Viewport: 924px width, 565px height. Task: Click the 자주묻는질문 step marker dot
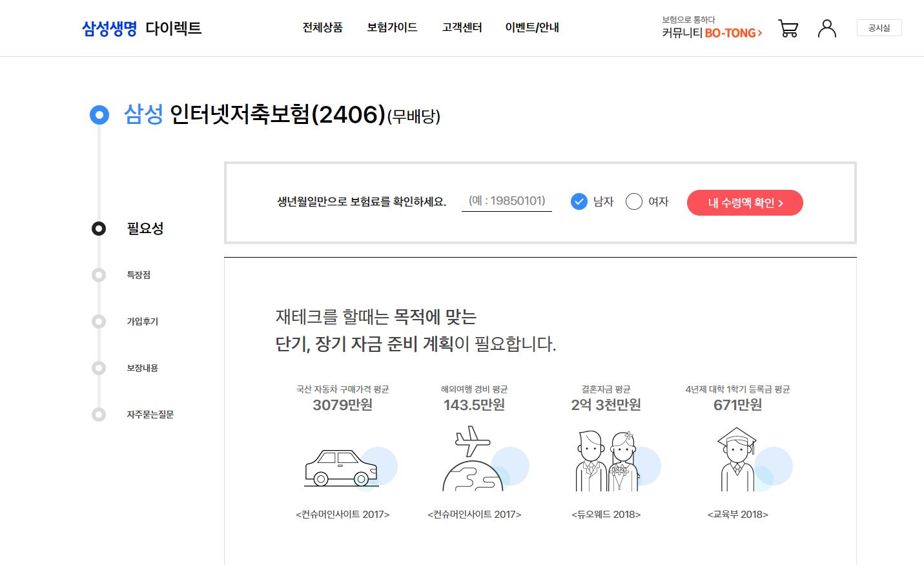(x=99, y=415)
